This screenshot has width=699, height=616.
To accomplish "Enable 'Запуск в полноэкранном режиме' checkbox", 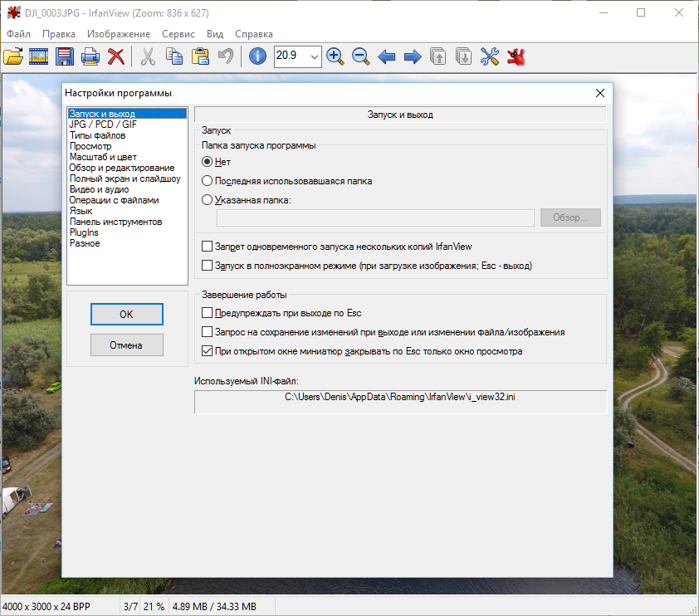I will (208, 266).
